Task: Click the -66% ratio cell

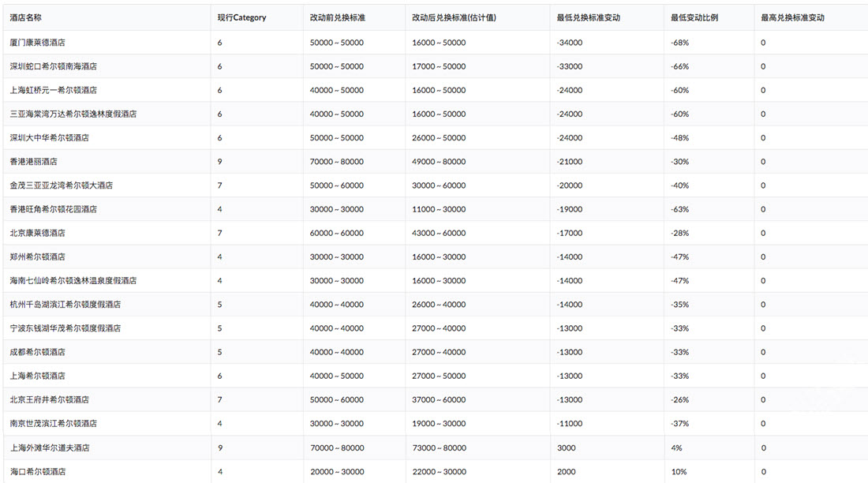Action: point(679,66)
